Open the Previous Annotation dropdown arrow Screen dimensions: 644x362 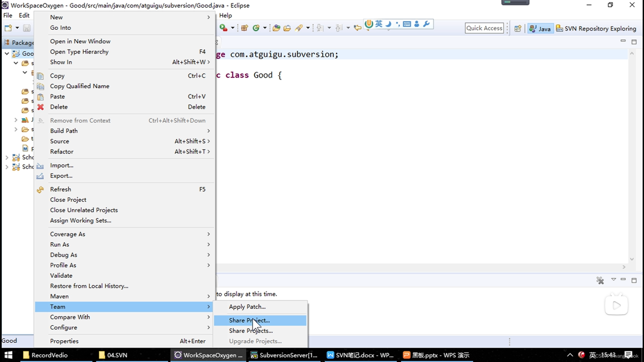348,28
